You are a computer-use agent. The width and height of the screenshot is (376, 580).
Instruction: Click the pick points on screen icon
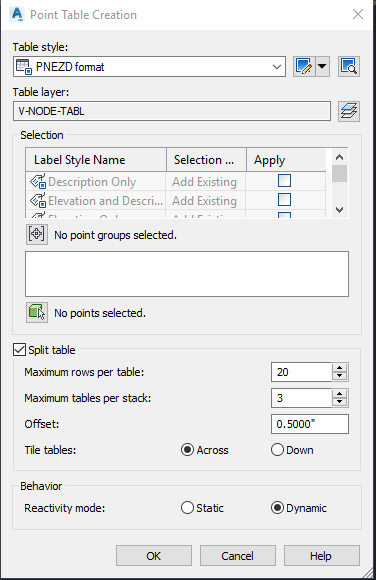37,313
